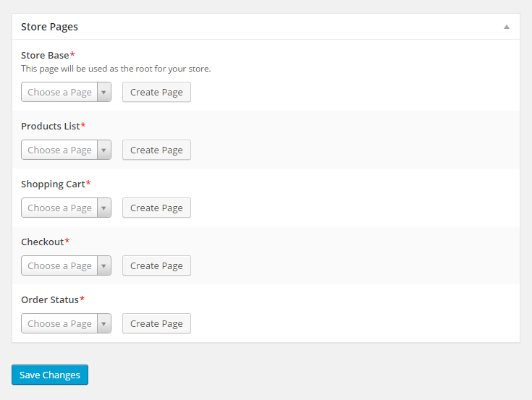Click the red asterisk beside Checkout
This screenshot has height=400, width=532.
pos(67,241)
